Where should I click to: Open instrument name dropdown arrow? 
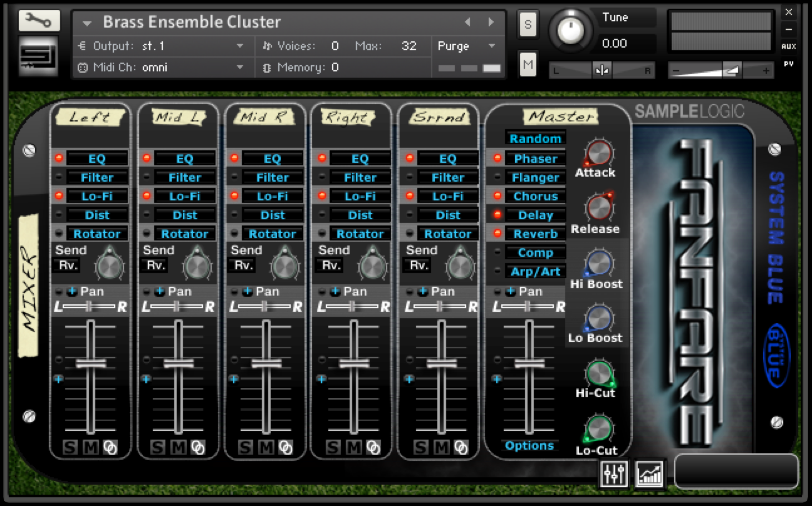pyautogui.click(x=87, y=23)
